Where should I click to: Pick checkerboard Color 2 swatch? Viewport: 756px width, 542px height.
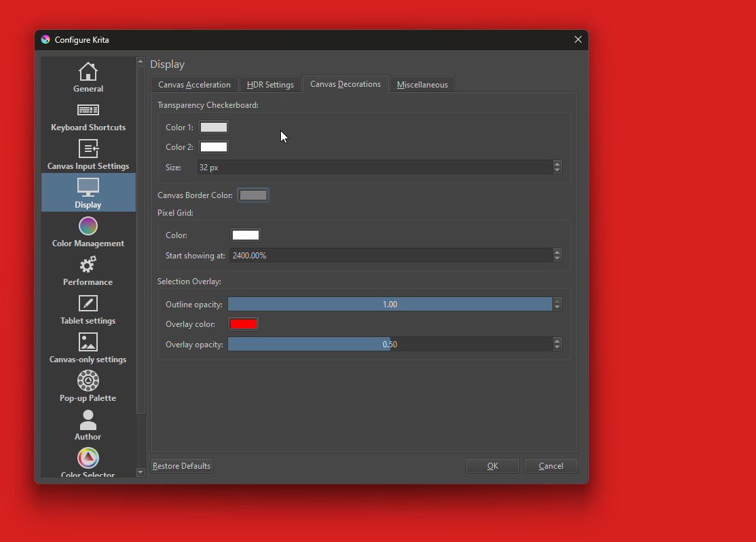[214, 147]
